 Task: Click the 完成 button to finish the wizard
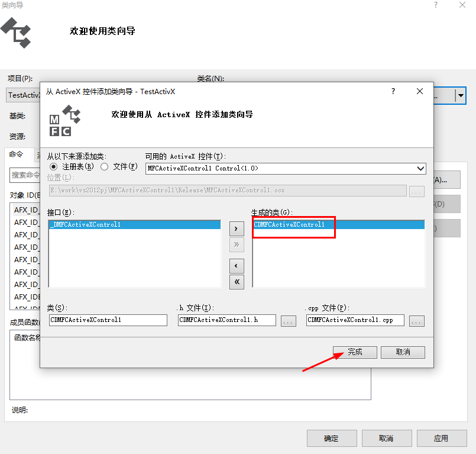354,352
